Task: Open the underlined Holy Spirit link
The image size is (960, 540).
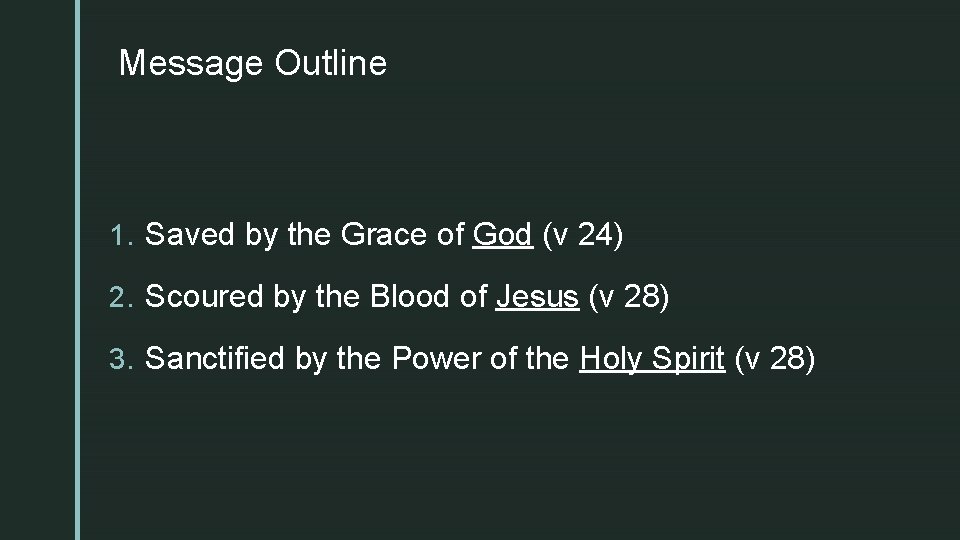Action: (652, 359)
